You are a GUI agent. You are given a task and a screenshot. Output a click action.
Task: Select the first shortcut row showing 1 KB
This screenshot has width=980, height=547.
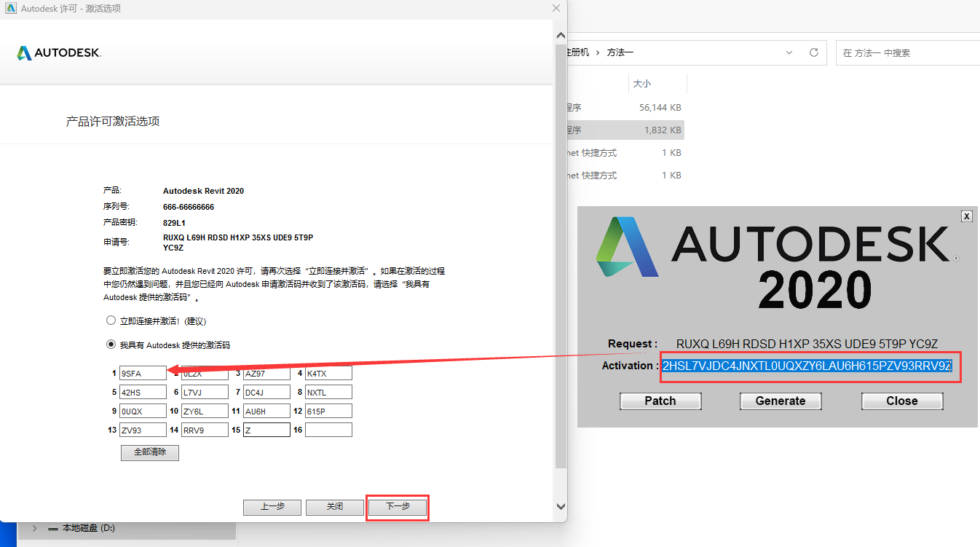pos(625,153)
